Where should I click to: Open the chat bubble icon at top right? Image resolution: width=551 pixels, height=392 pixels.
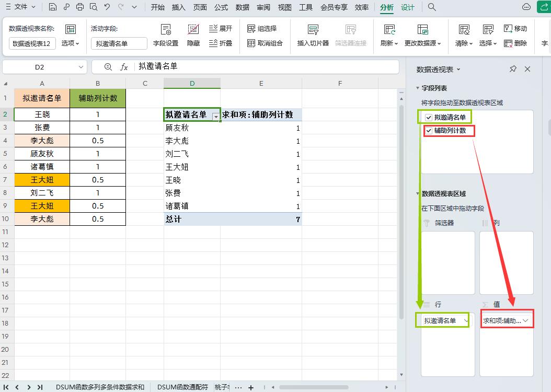pyautogui.click(x=526, y=7)
